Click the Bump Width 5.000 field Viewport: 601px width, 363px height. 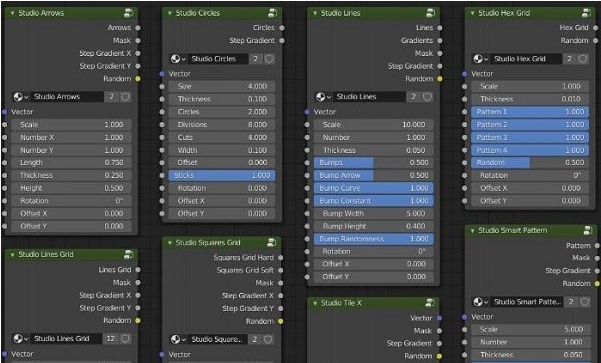[374, 214]
